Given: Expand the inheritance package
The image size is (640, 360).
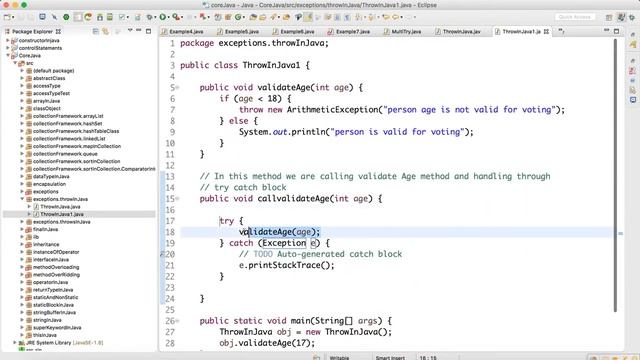Looking at the screenshot, I should (x=22, y=244).
